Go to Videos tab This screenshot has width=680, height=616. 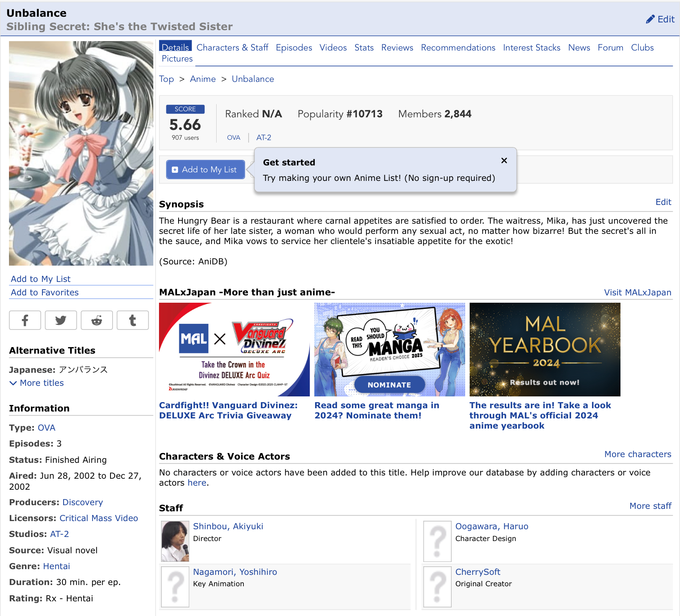click(333, 48)
